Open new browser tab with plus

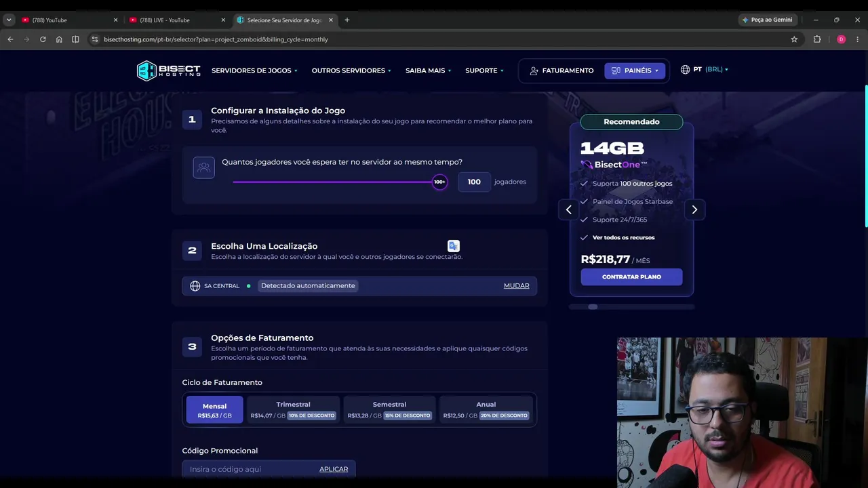coord(347,20)
